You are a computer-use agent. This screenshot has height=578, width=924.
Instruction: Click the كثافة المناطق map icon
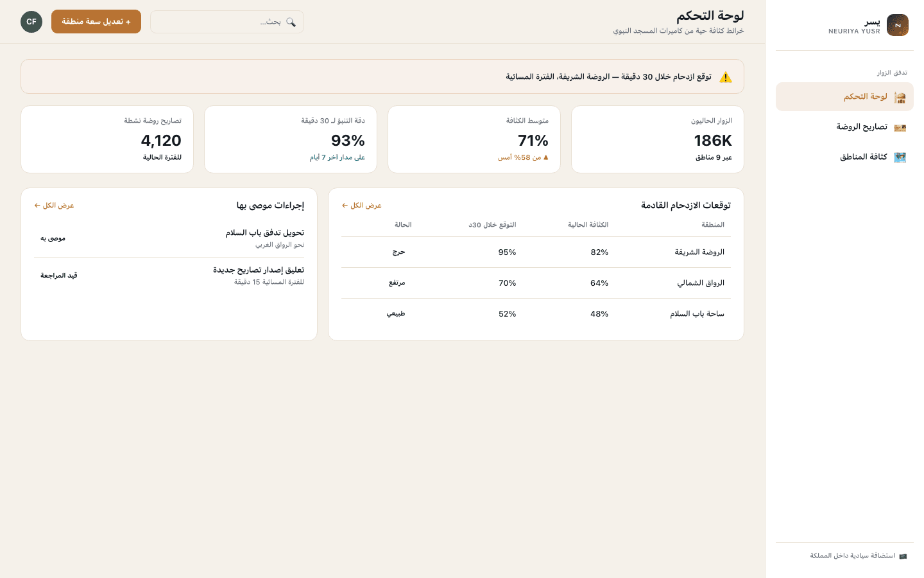point(900,157)
